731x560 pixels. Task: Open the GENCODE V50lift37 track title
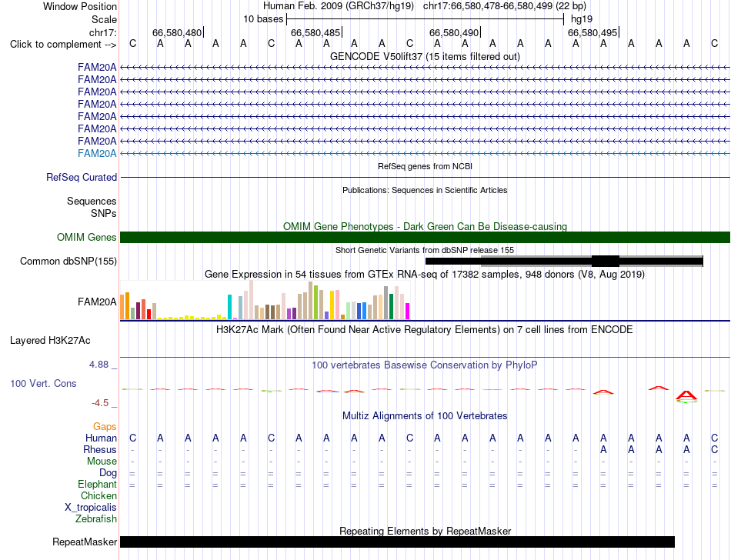(x=425, y=56)
